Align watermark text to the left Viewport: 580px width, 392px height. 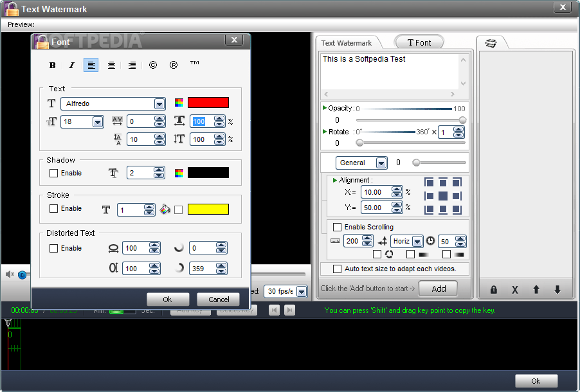91,65
